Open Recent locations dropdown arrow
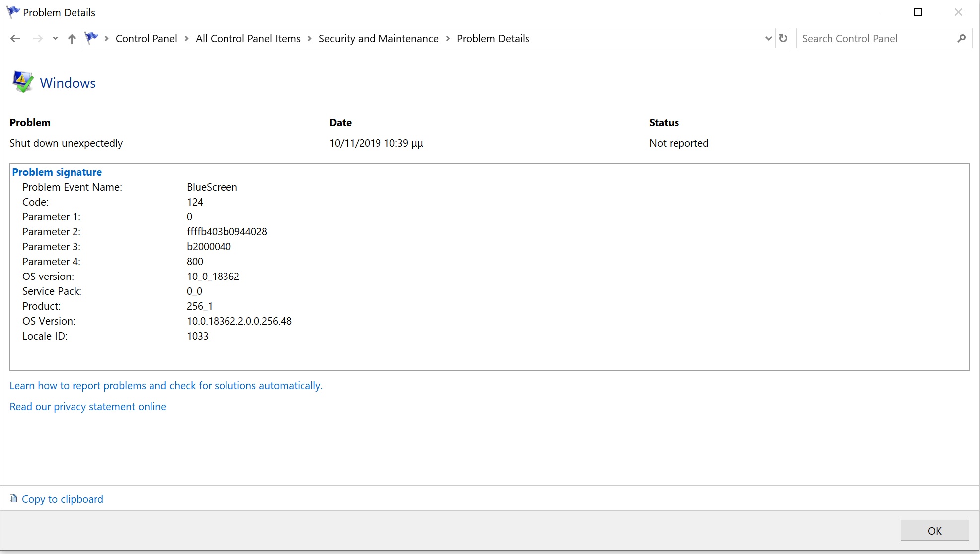 [x=55, y=39]
